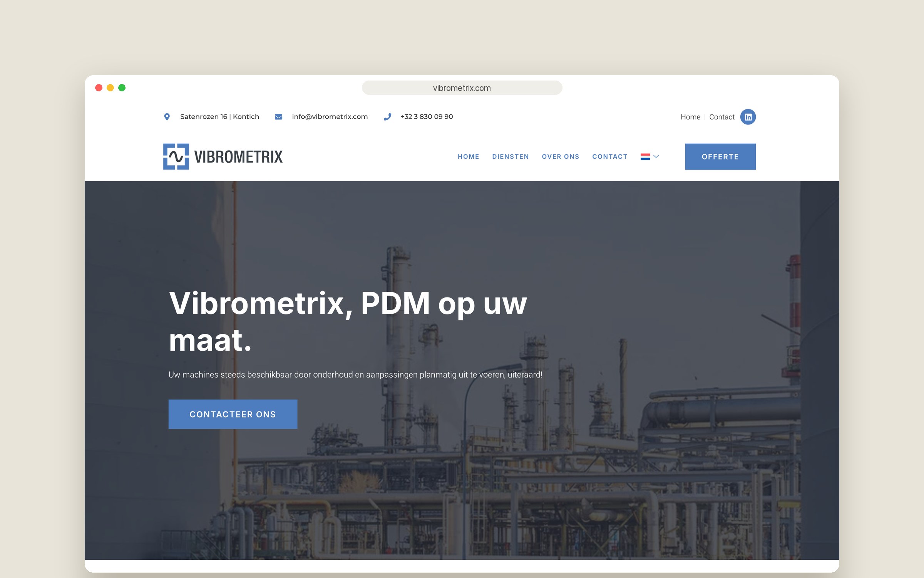Click the Vibrometrix logo
924x578 pixels.
click(x=223, y=156)
